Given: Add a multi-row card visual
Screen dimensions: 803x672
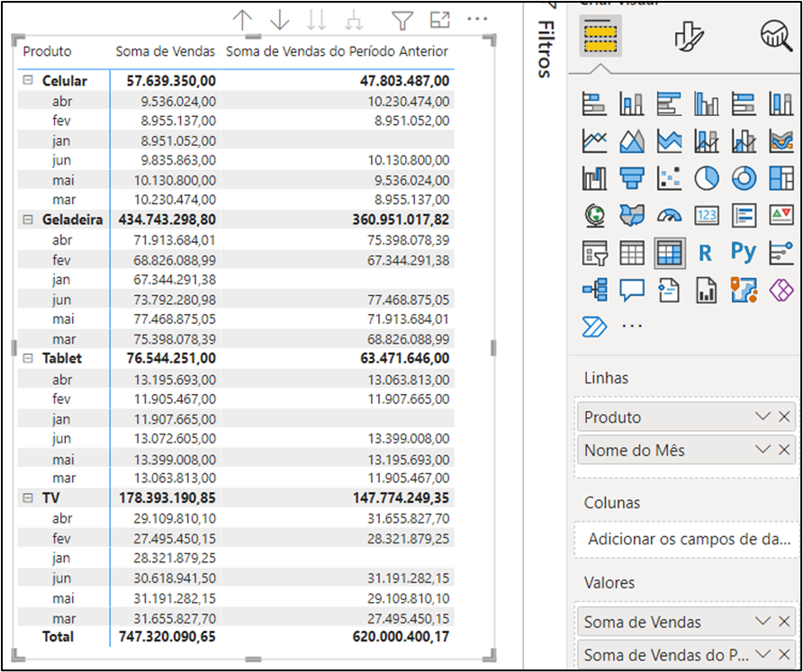Looking at the screenshot, I should pos(744,216).
